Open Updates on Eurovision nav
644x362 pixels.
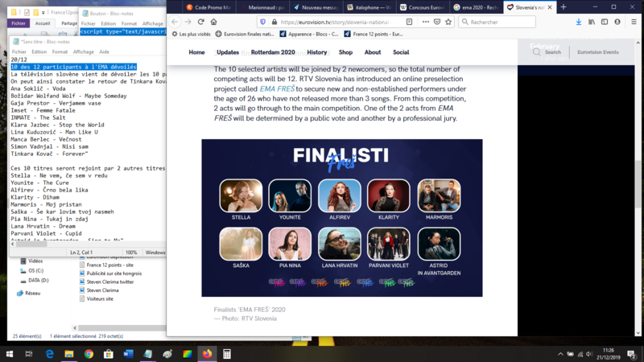[x=228, y=52]
